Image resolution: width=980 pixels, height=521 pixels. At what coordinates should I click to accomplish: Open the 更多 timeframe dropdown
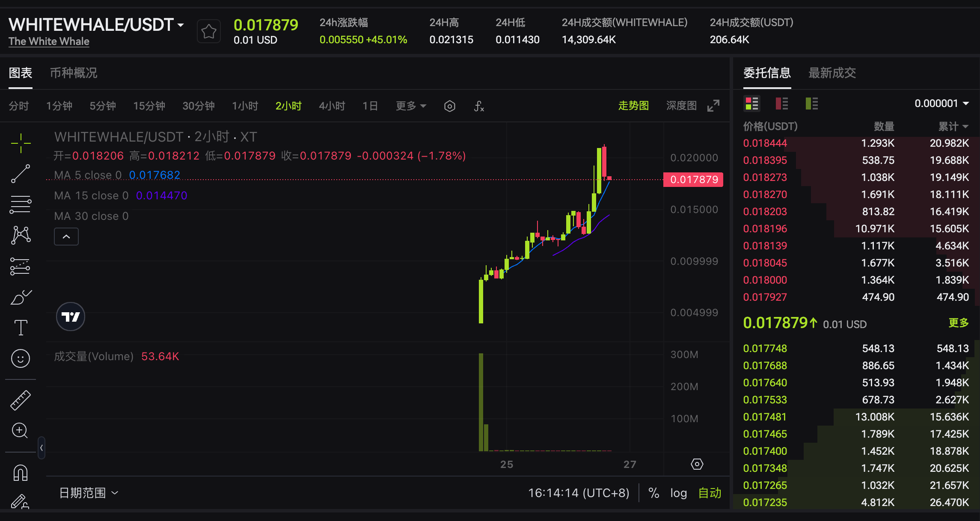coord(410,106)
